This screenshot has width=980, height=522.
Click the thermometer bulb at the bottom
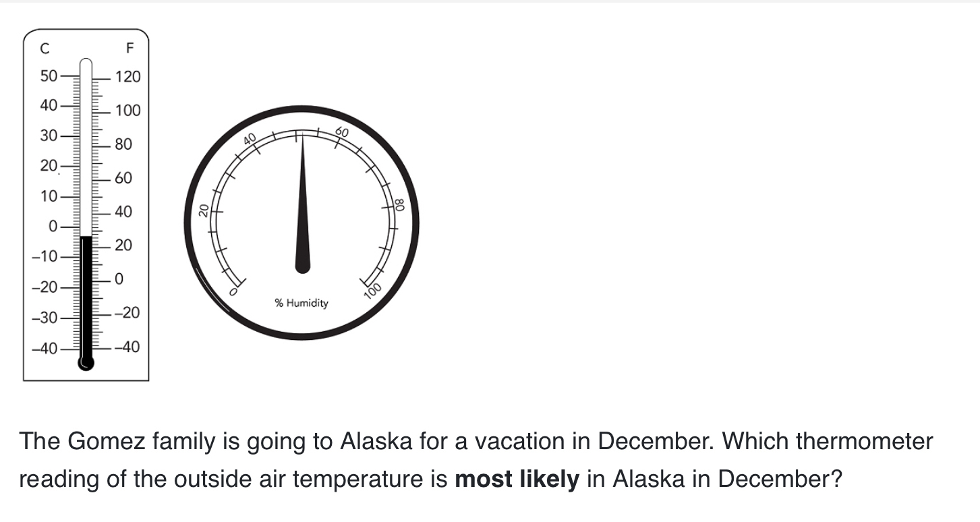click(x=86, y=363)
